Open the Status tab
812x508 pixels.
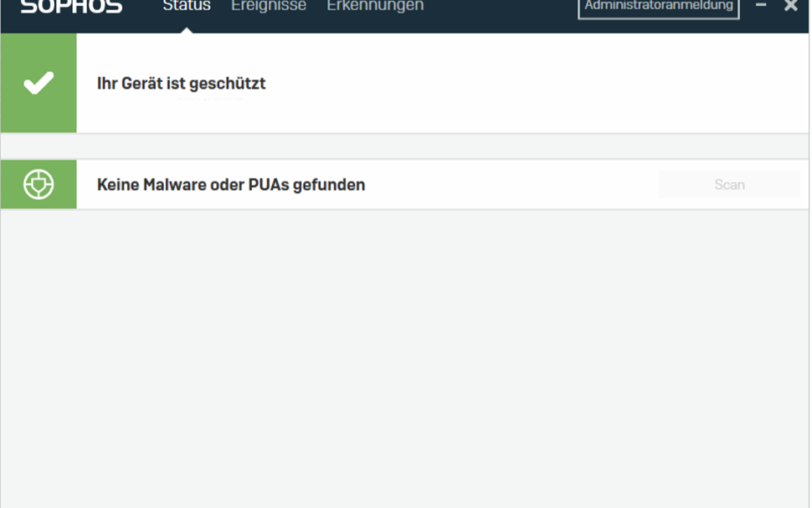pos(186,6)
